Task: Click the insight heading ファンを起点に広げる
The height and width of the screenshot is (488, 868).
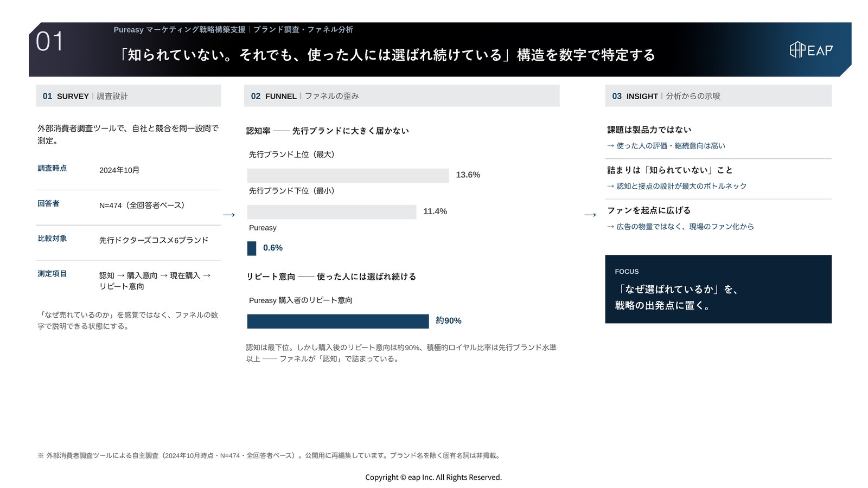Action: 649,210
